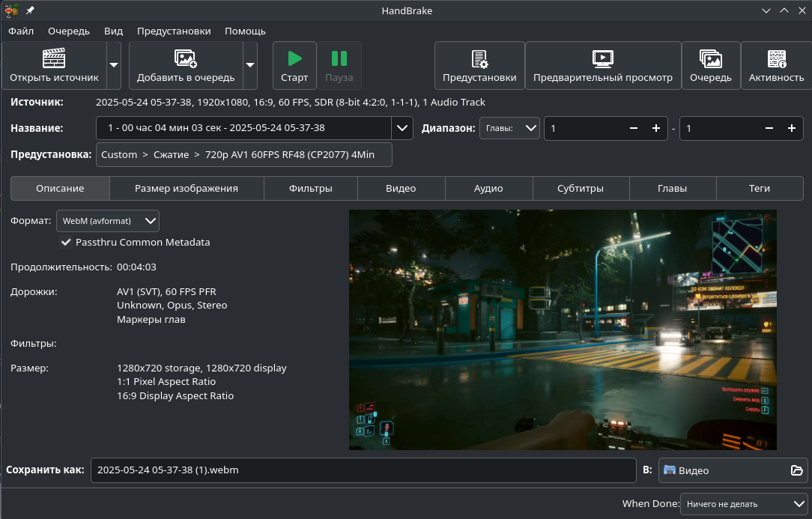This screenshot has width=812, height=519.
Task: Click the track text AV1 (SVT), 60 FPS PFR
Action: [x=166, y=292]
